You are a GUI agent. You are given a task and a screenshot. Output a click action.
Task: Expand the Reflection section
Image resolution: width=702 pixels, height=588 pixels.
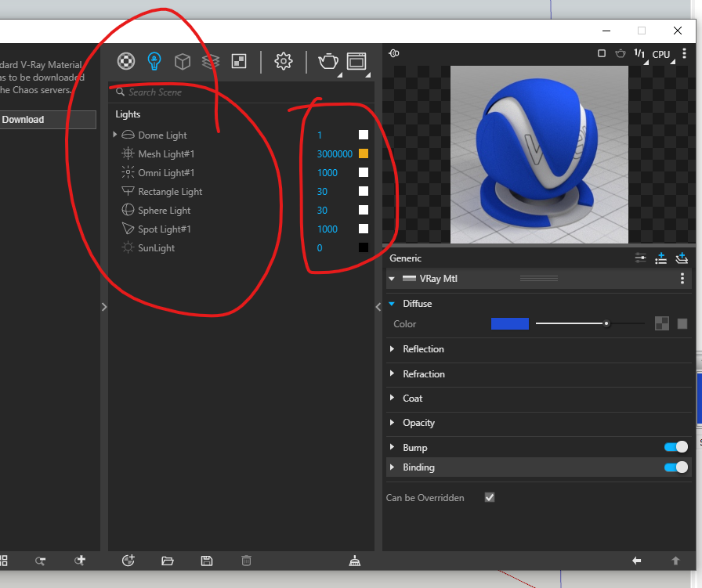(393, 348)
